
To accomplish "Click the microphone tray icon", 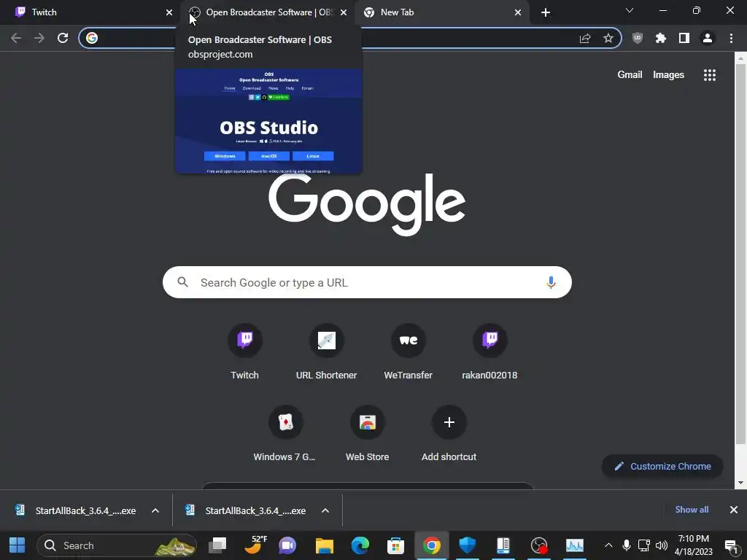I will [x=627, y=545].
